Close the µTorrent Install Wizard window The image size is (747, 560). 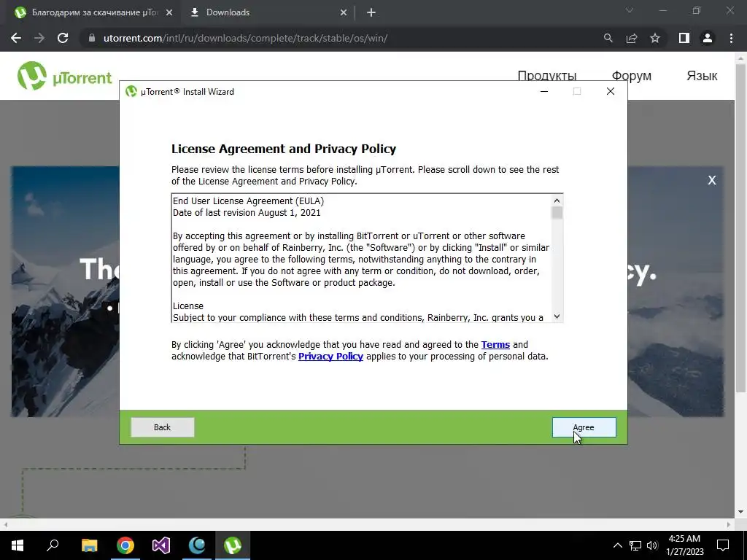click(611, 91)
